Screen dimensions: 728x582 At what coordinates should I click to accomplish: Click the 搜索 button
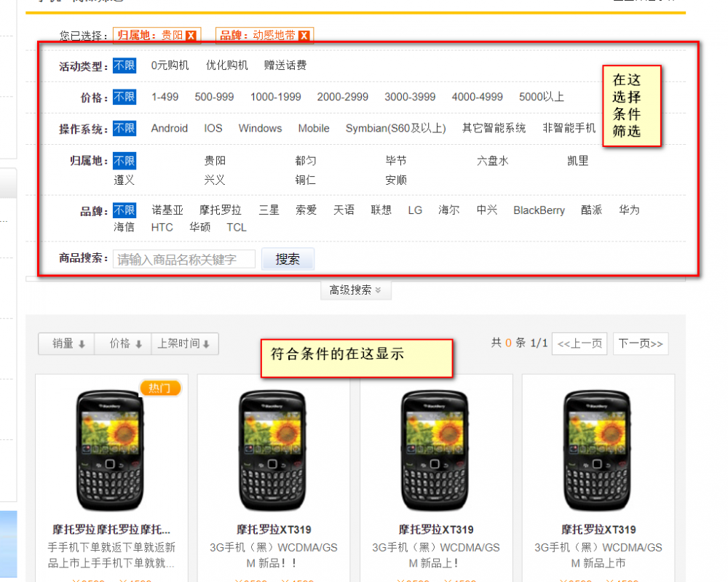tap(288, 259)
